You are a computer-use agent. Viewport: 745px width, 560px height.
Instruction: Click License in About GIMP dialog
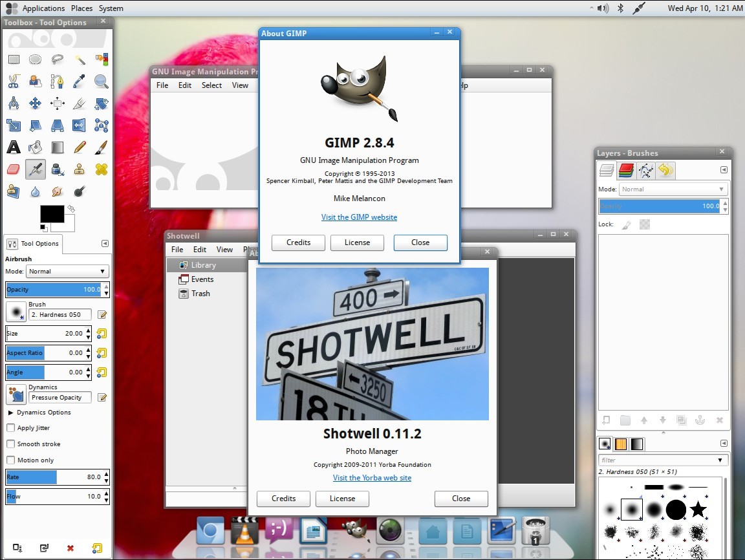click(x=357, y=242)
